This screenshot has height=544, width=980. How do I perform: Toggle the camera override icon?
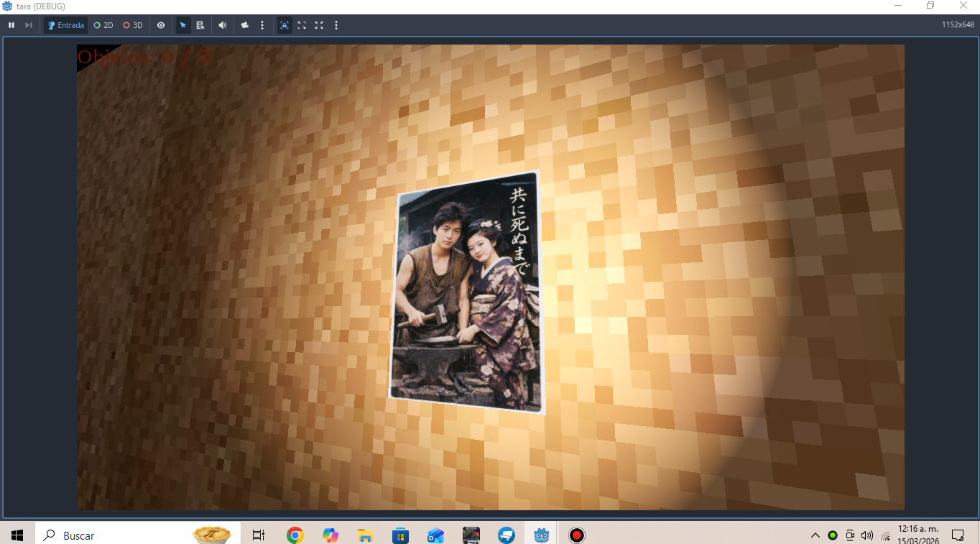tap(245, 25)
